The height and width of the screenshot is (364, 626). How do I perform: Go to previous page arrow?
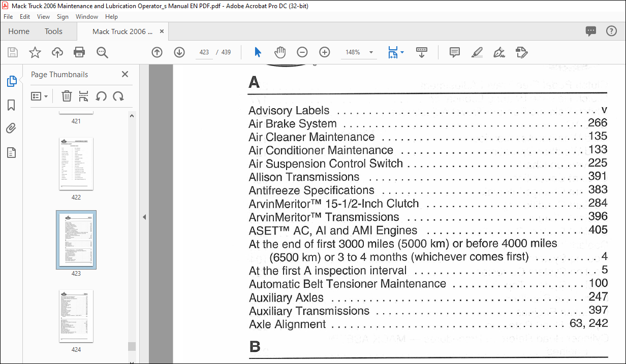157,52
